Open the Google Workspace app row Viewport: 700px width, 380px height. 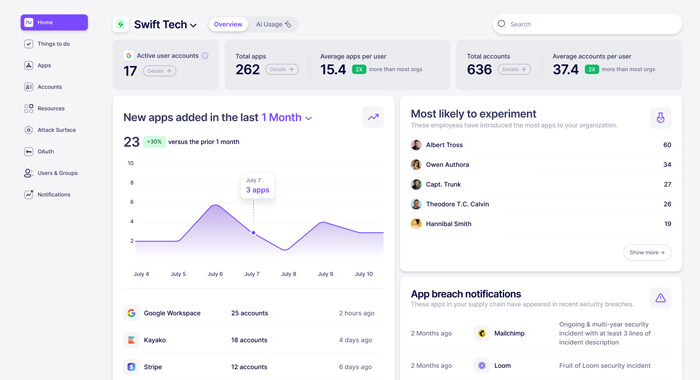[253, 313]
